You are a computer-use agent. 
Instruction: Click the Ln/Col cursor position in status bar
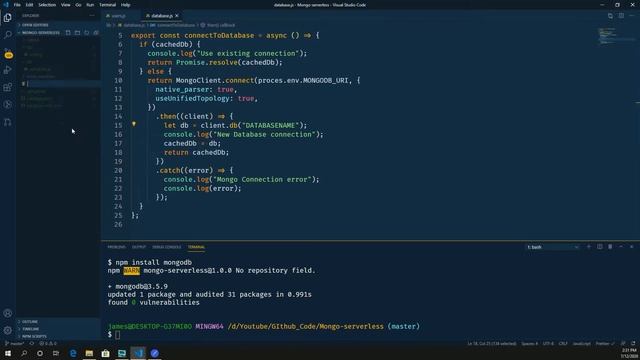[491, 344]
